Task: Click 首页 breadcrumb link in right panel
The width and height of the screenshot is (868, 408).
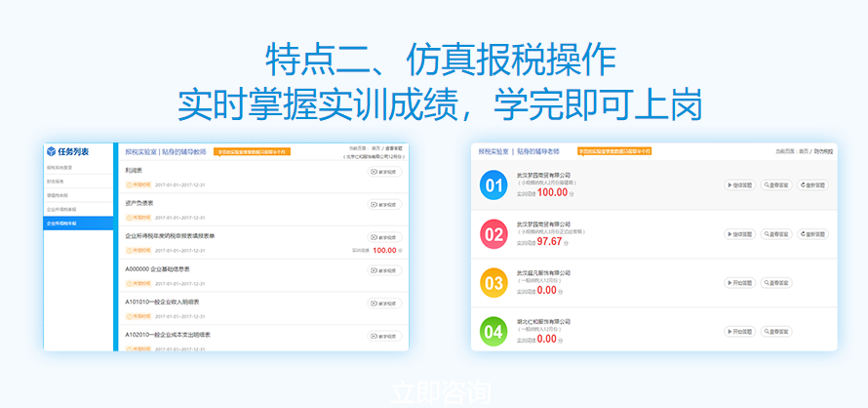Action: (805, 151)
